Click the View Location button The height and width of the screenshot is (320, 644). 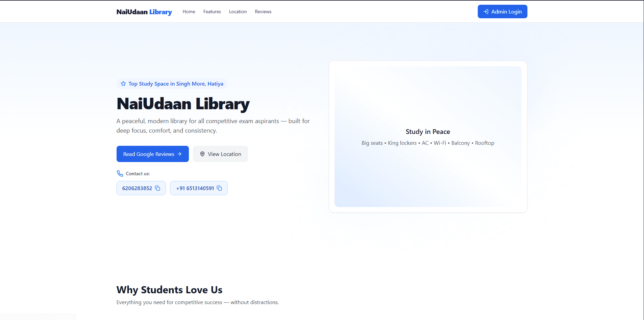coord(220,154)
